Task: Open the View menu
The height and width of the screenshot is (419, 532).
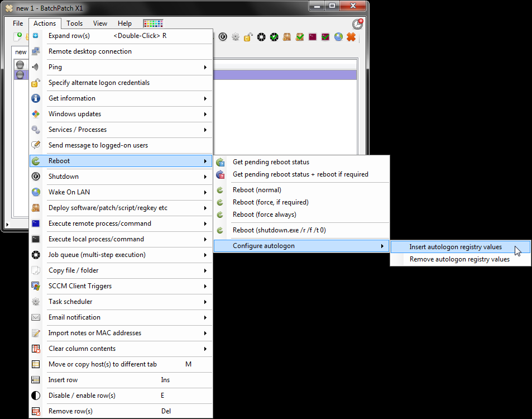Action: 100,23
